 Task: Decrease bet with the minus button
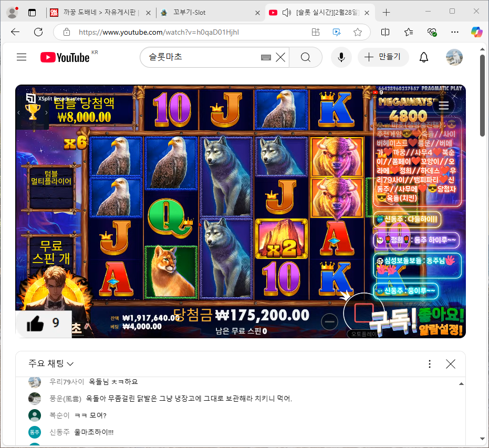[x=330, y=322]
